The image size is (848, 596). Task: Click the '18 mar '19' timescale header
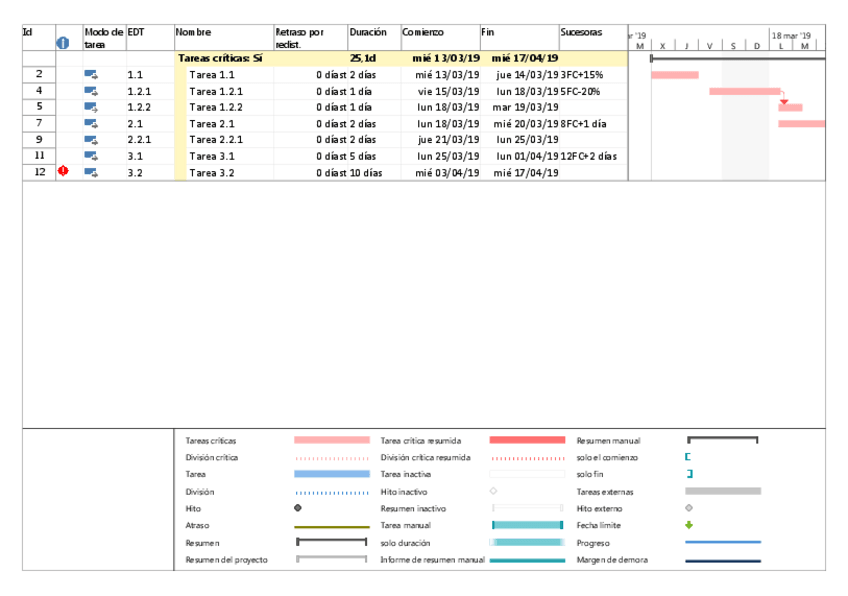tap(791, 36)
